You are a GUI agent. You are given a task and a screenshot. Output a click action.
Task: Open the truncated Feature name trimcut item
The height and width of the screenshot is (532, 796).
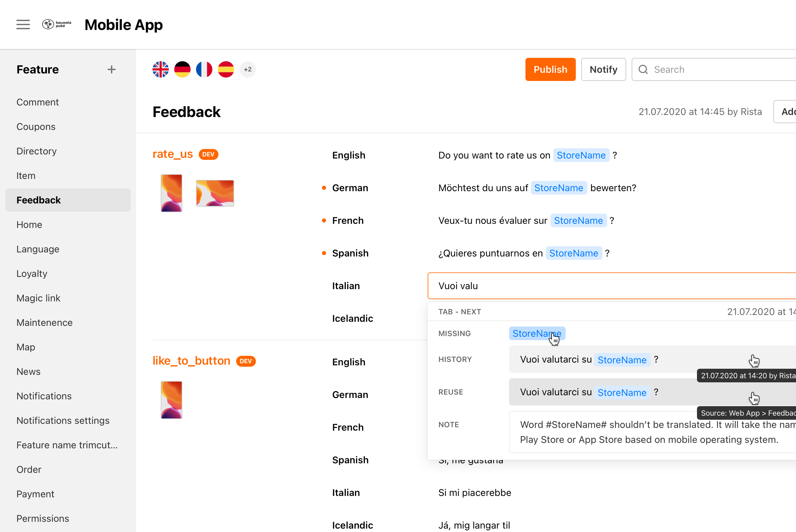67,445
